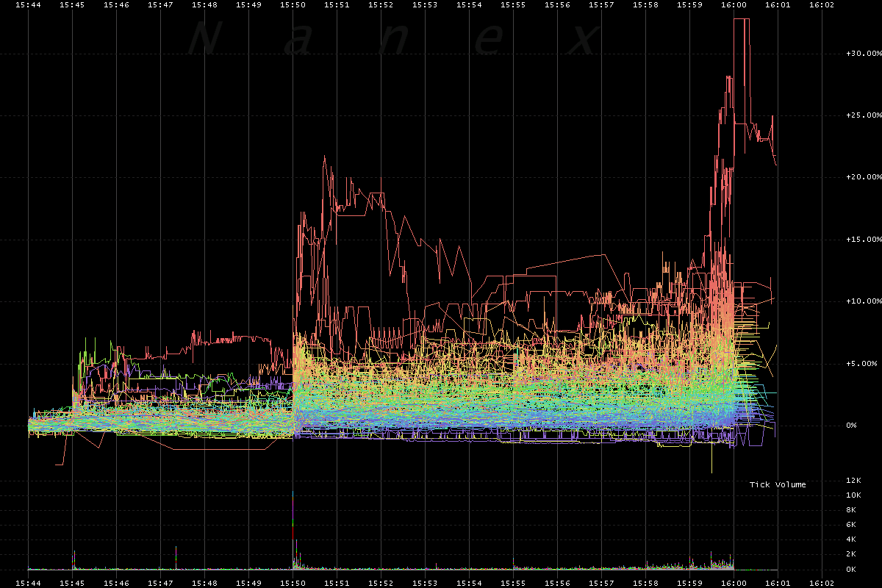Click the tallest volume spike at 15:50

[293, 529]
